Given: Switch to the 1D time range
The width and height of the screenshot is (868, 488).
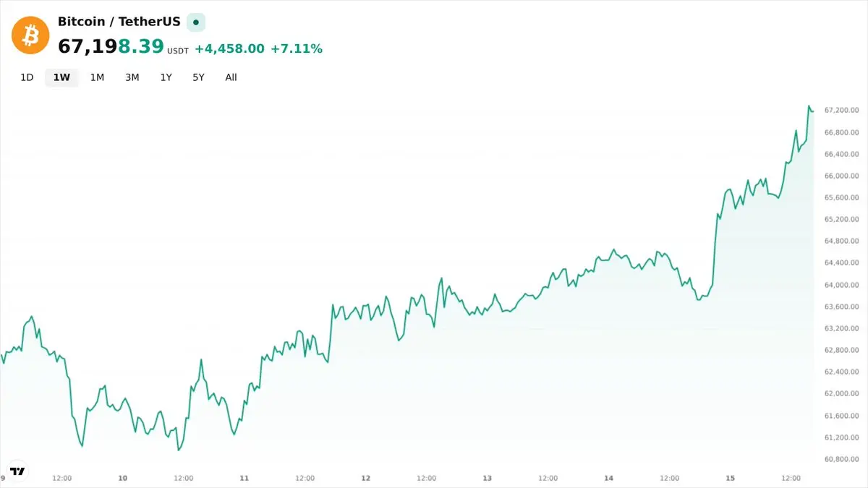Looking at the screenshot, I should 27,77.
